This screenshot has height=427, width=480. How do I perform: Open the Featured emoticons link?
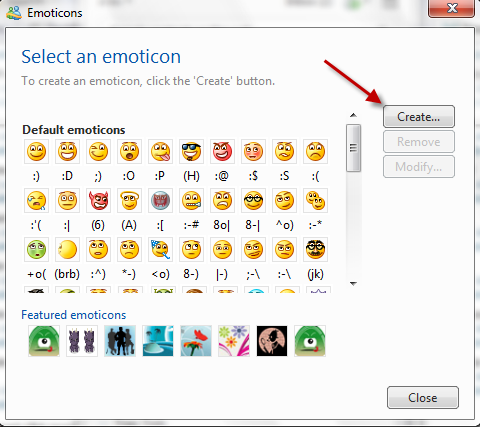[74, 315]
